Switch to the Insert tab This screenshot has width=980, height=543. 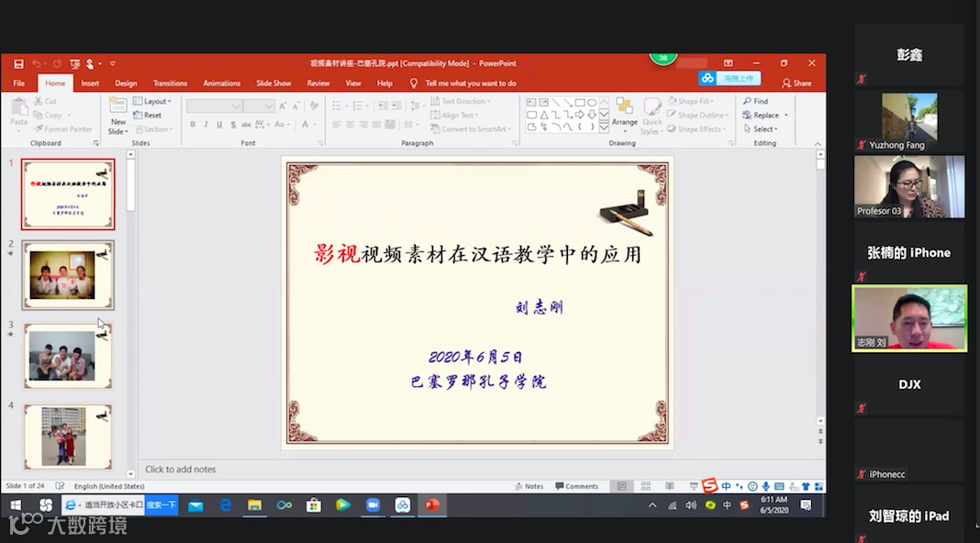point(90,83)
